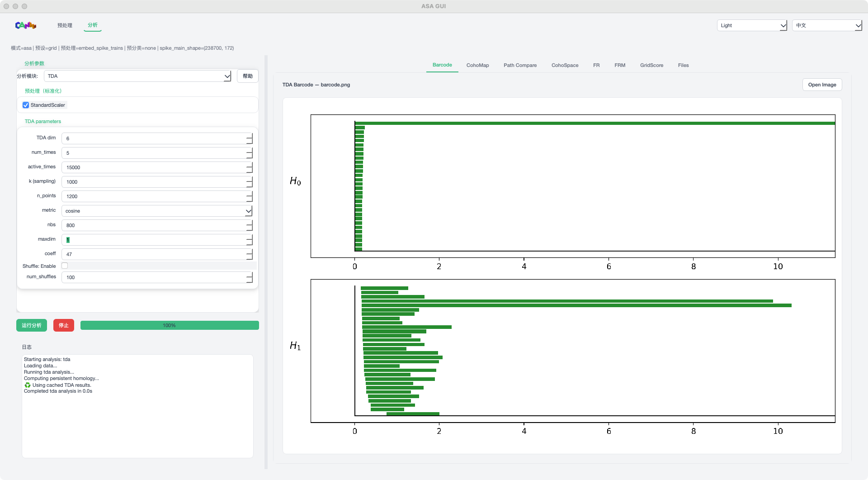Open the GridScore tab
This screenshot has width=868, height=480.
point(651,65)
